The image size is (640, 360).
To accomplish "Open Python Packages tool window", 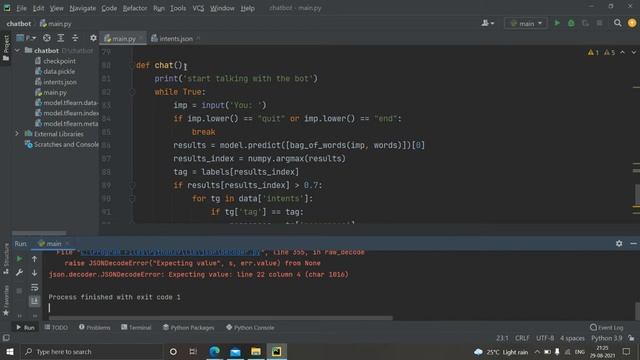I will click(x=188, y=327).
